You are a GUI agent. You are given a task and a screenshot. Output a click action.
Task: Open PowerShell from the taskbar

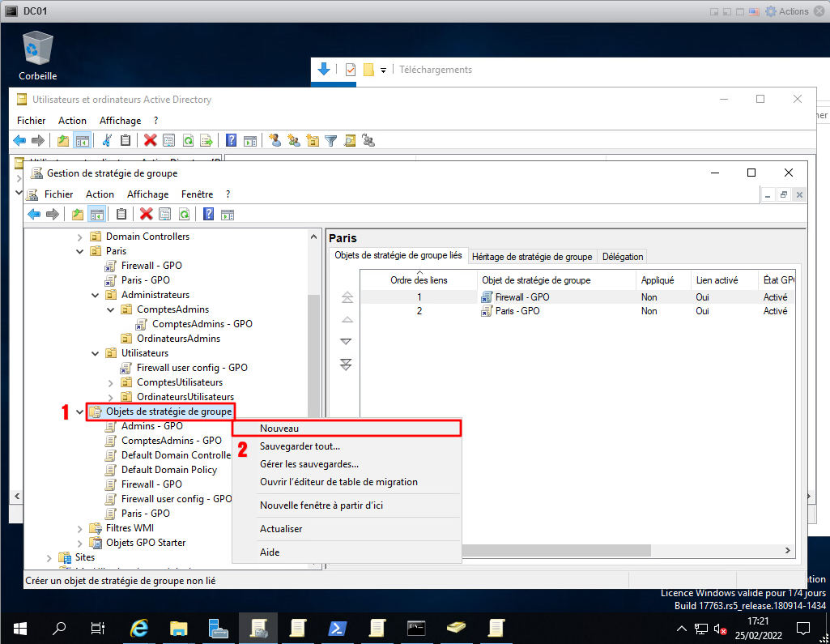coord(338,628)
